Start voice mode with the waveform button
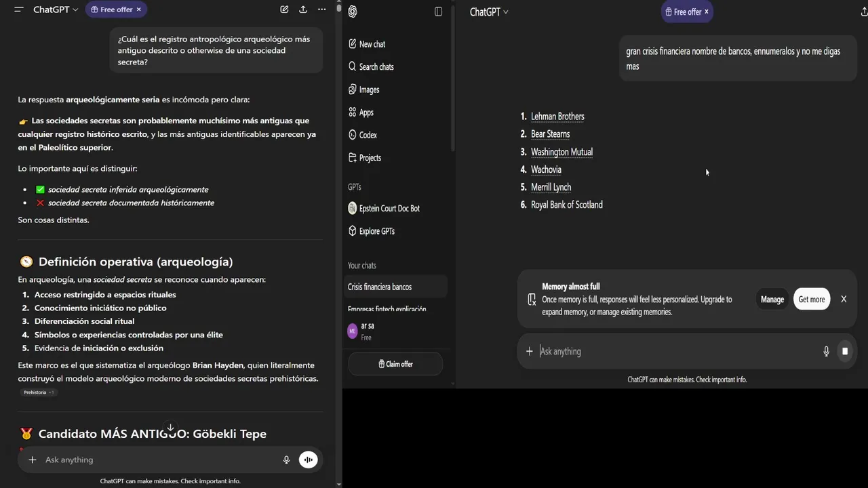This screenshot has width=868, height=488. pos(309,460)
